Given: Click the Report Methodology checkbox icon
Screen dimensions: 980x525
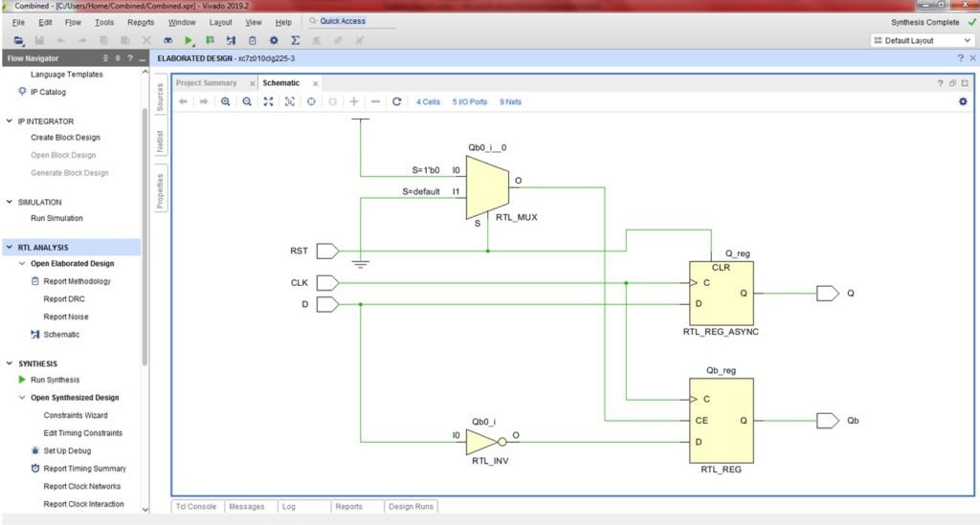Looking at the screenshot, I should coord(35,281).
